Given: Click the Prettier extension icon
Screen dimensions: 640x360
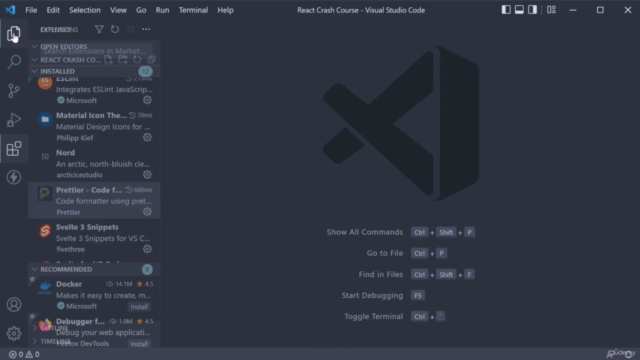Looking at the screenshot, I should coord(45,194).
